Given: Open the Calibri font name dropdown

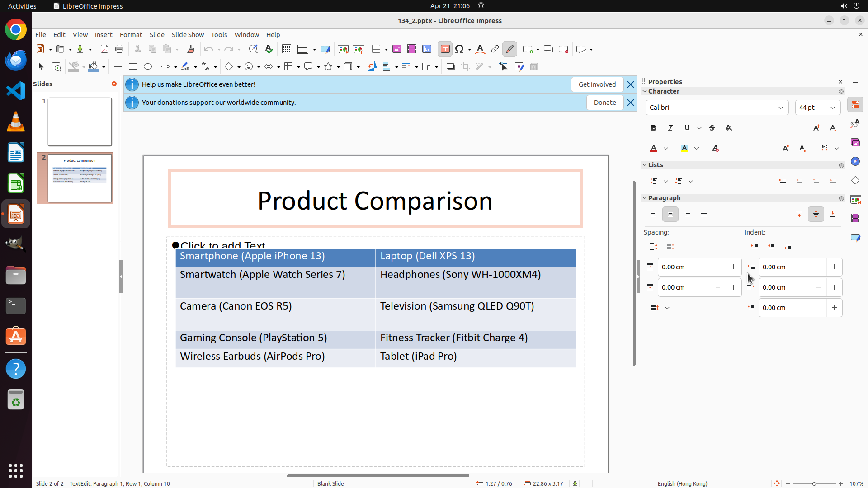Looking at the screenshot, I should point(781,108).
